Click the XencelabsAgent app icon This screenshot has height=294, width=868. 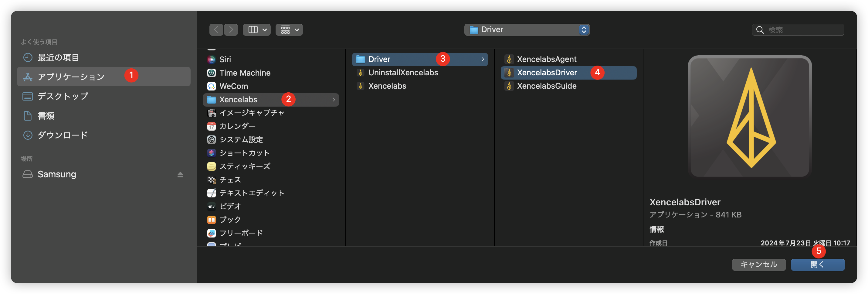tap(509, 59)
